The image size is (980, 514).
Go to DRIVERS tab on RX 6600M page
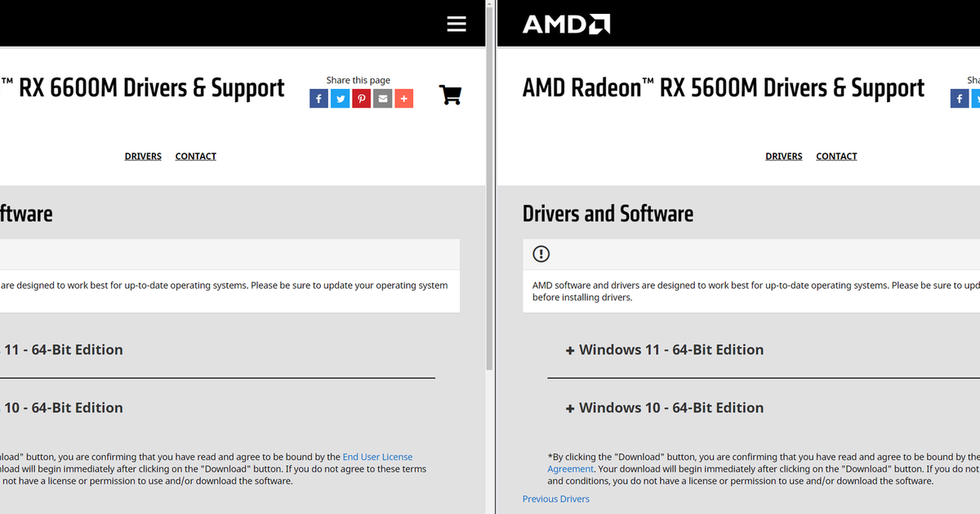pos(143,156)
